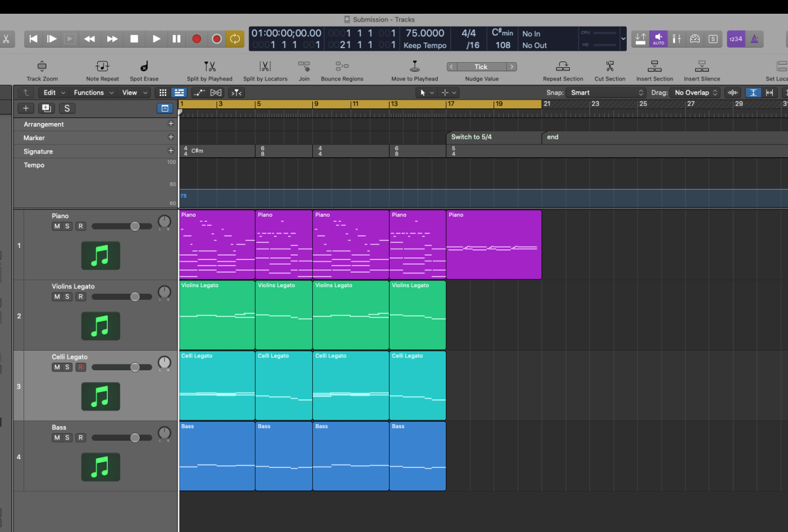The width and height of the screenshot is (788, 532).
Task: Toggle the Show Flex button
Action: tap(216, 93)
